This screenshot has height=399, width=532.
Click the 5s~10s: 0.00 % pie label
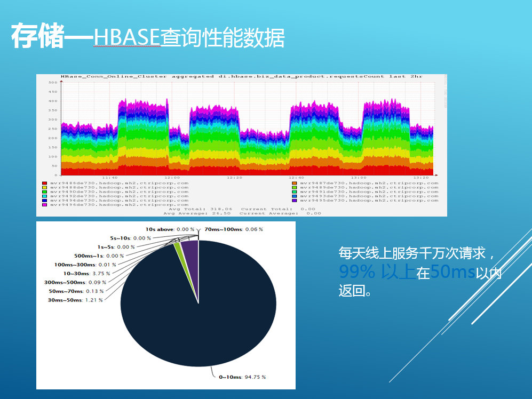pos(130,238)
